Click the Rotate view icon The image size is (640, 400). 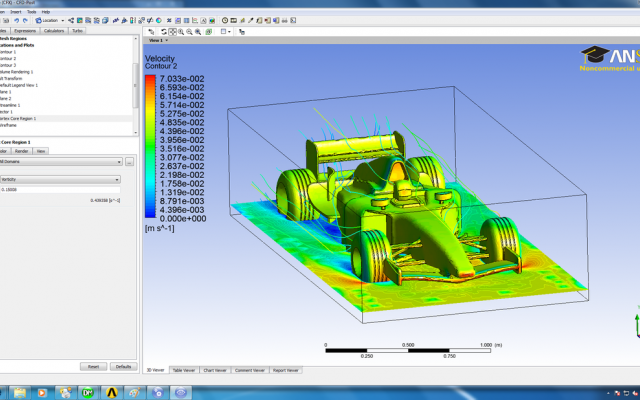coord(164,32)
